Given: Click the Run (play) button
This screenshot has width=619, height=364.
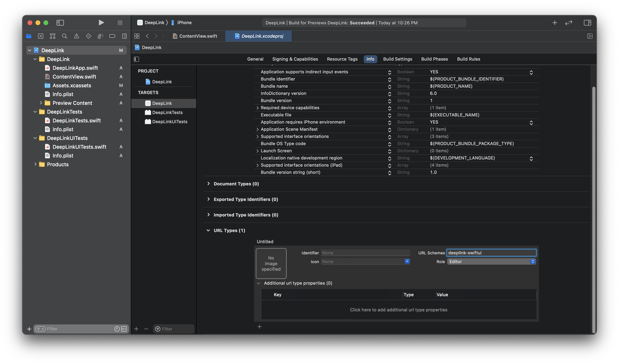Looking at the screenshot, I should pyautogui.click(x=101, y=23).
